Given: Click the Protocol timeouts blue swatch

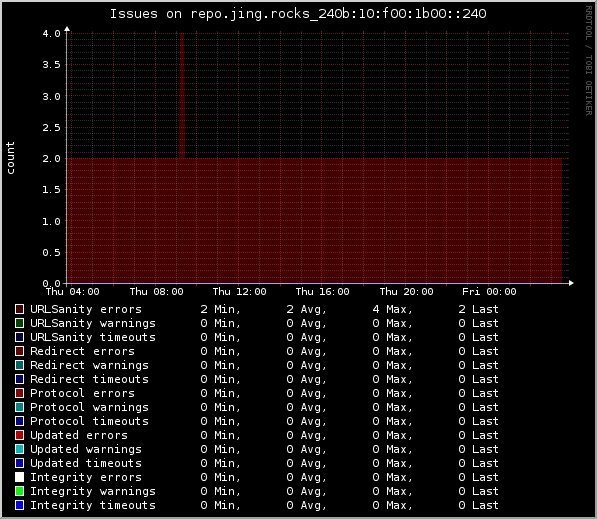Looking at the screenshot, I should coord(19,421).
